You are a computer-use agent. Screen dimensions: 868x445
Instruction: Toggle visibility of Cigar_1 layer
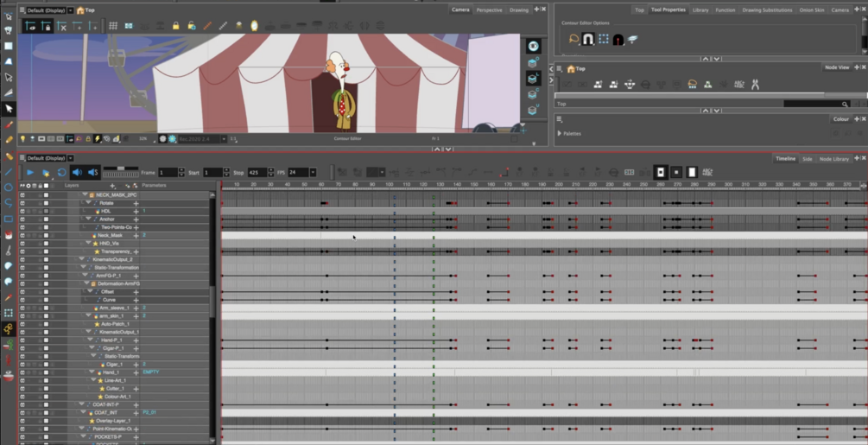click(x=22, y=364)
